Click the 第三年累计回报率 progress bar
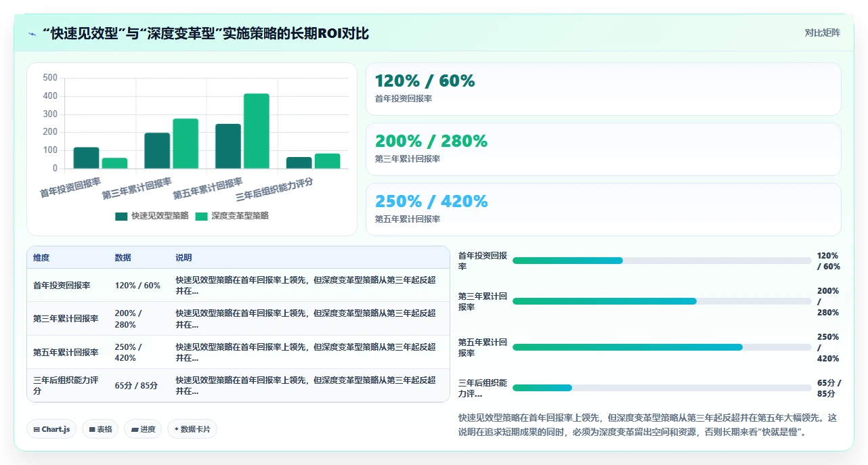The width and height of the screenshot is (868, 465). (x=661, y=301)
